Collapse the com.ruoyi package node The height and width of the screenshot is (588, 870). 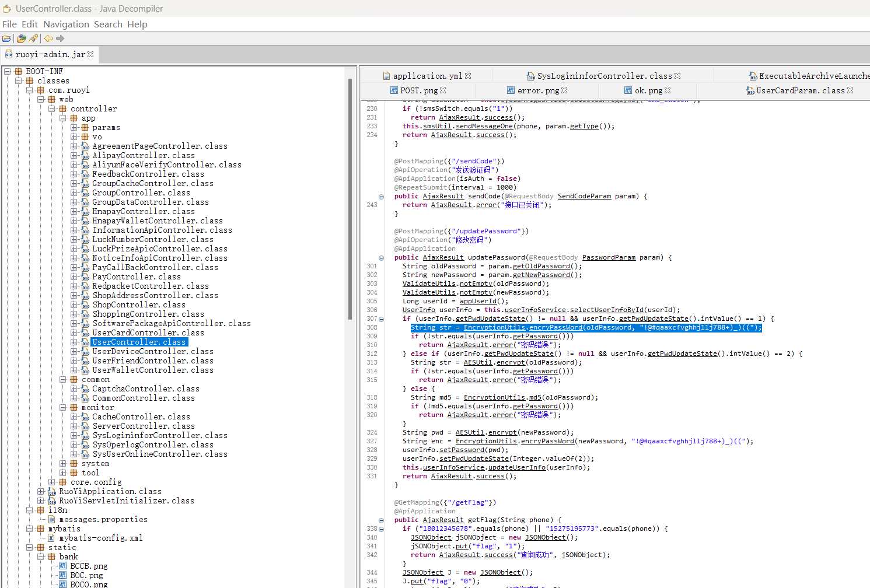[29, 90]
